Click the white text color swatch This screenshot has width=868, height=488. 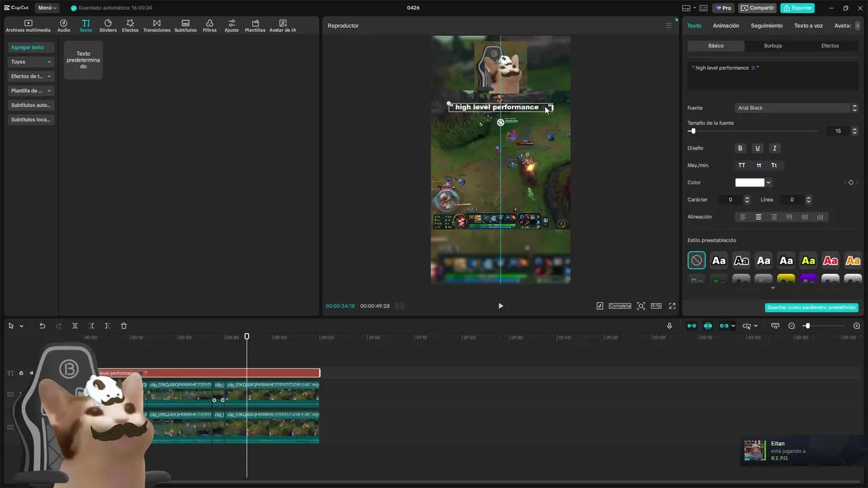coord(749,182)
